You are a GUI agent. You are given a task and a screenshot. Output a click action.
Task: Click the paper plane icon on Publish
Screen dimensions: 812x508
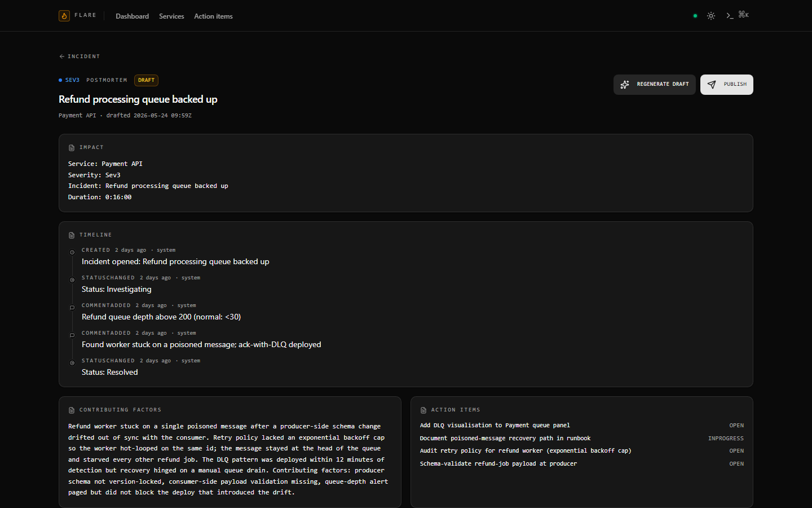[x=712, y=85]
